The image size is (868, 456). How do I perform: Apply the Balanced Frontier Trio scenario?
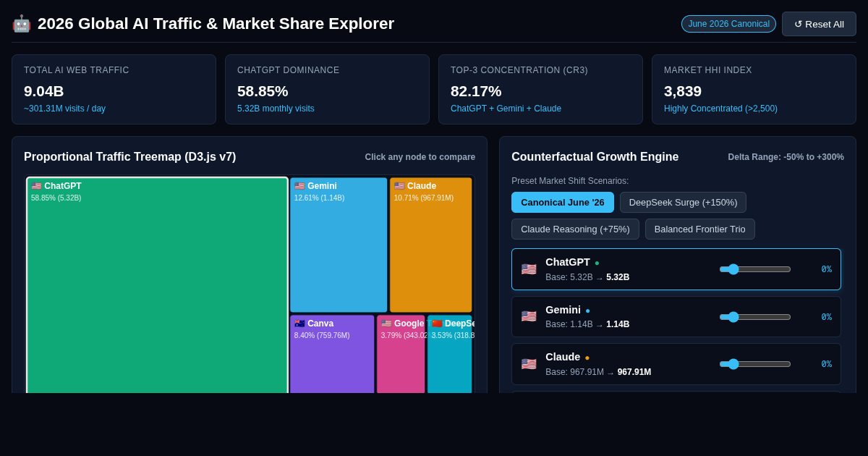pyautogui.click(x=699, y=229)
